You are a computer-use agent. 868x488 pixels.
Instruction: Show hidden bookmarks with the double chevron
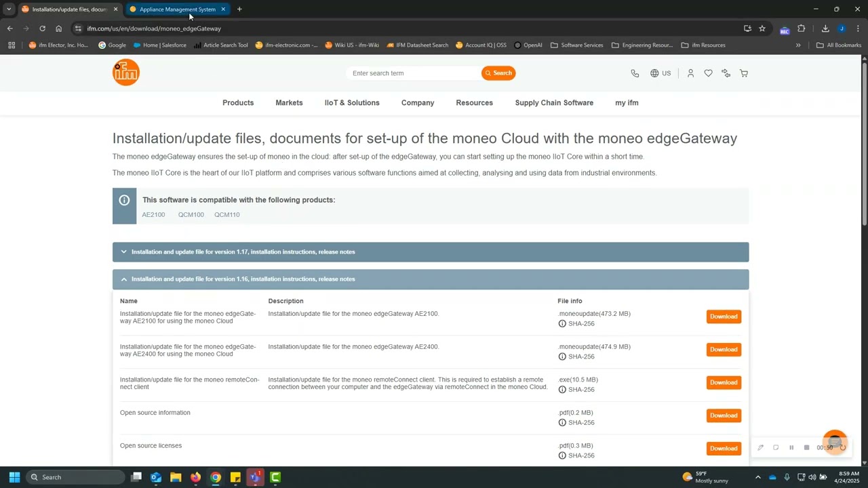click(x=798, y=45)
